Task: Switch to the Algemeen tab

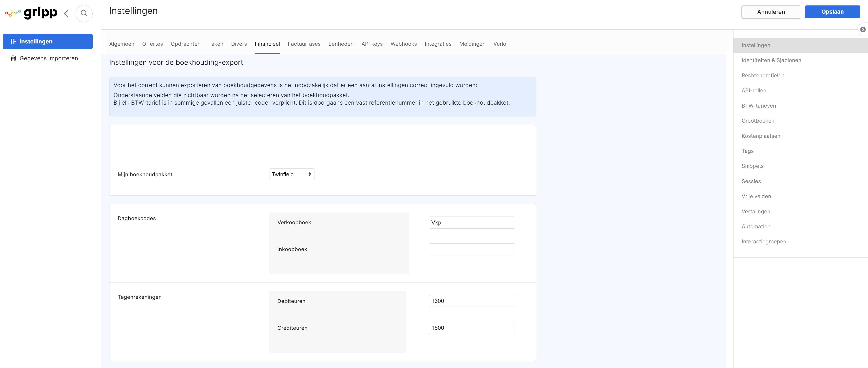Action: (x=122, y=44)
